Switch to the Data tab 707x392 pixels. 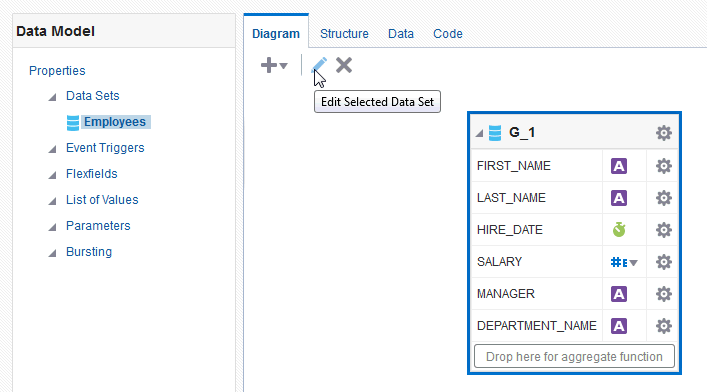click(x=401, y=34)
